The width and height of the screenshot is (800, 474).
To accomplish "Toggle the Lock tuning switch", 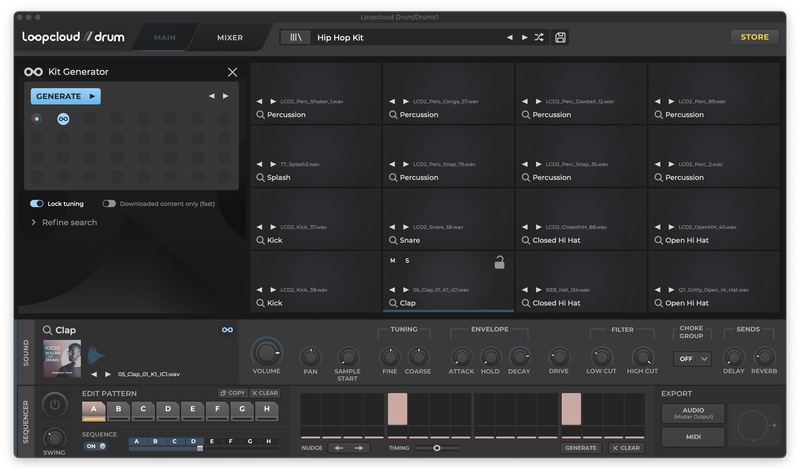I will (x=37, y=203).
